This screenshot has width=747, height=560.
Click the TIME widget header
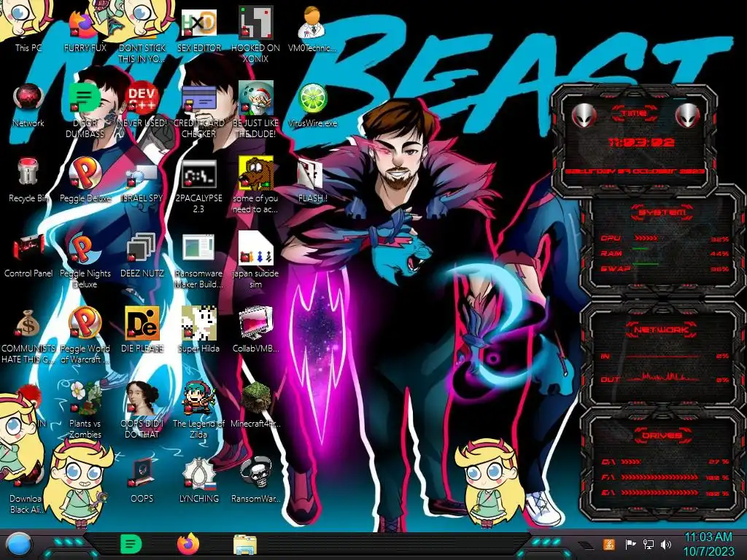(635, 113)
